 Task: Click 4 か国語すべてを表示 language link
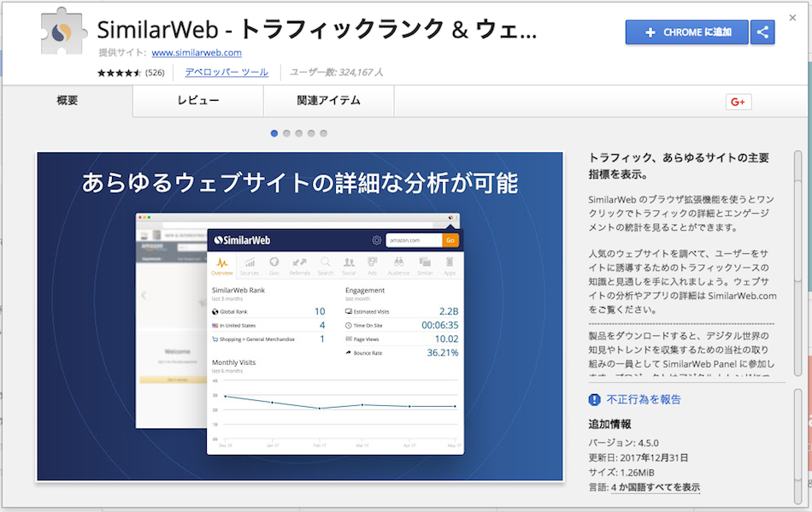click(655, 488)
